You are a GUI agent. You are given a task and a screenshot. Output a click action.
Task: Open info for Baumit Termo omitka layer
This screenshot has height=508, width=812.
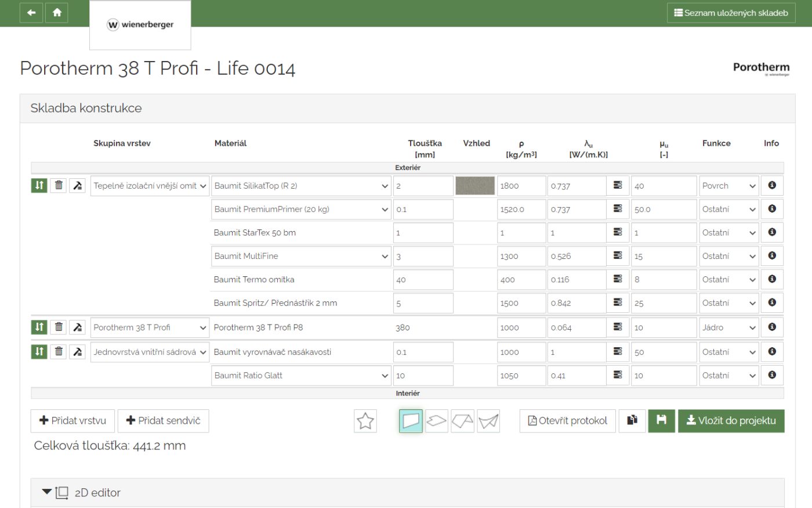tap(771, 279)
